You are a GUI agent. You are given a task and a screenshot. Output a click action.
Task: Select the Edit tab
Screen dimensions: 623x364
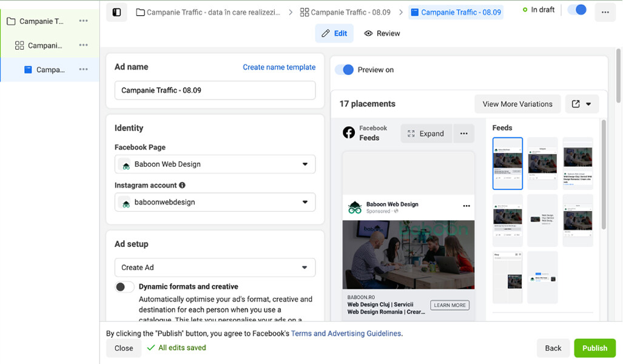click(x=334, y=33)
